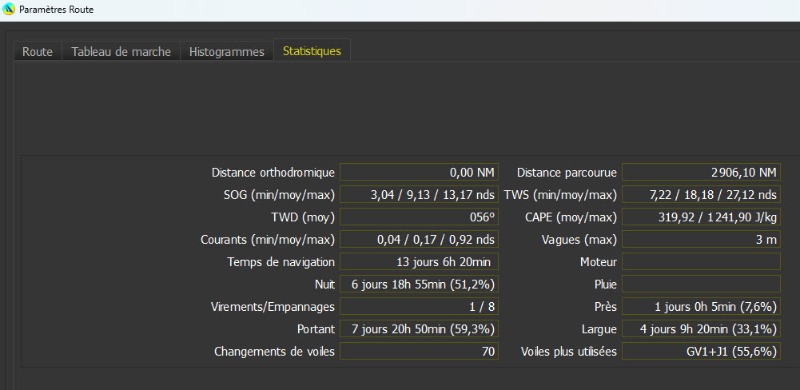
Task: Click the Courants (min/moy/max) label
Action: click(268, 240)
